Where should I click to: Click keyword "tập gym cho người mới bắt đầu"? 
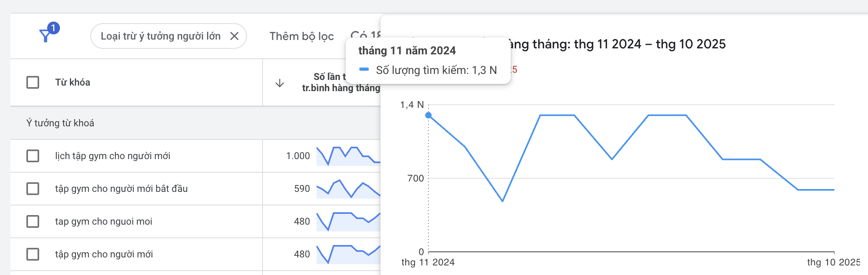(121, 189)
